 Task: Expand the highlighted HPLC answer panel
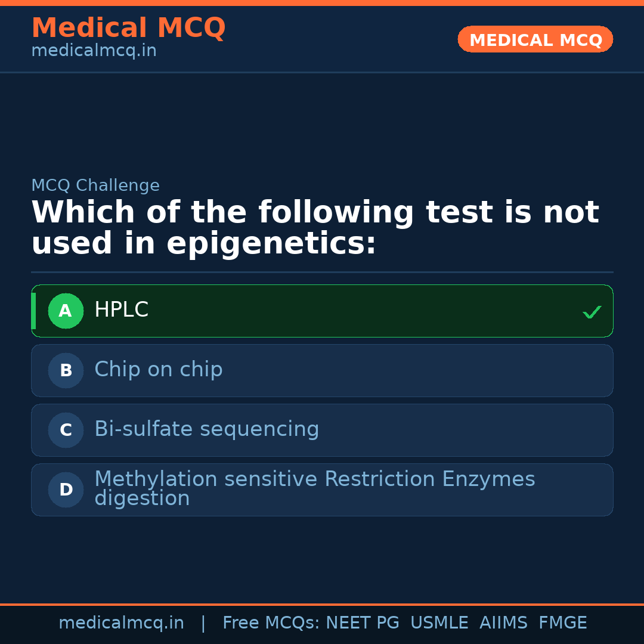coord(322,311)
